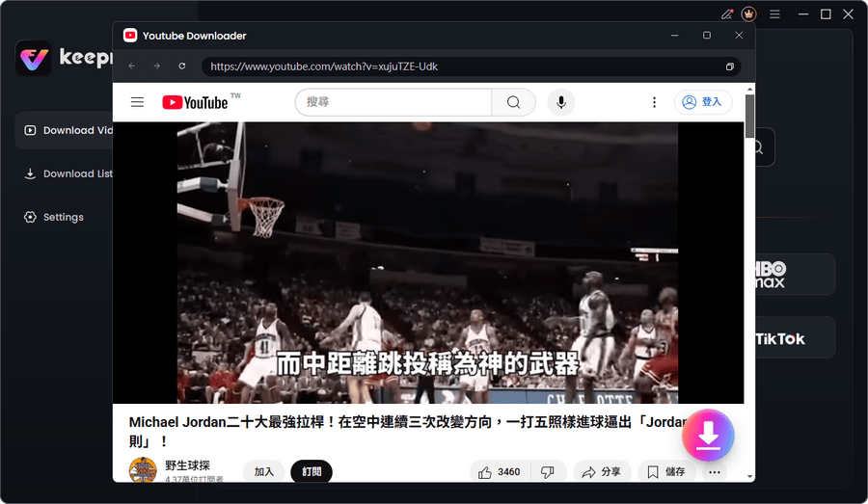Click the pencil feedback icon in the Keeprix title bar
The image size is (868, 504).
pos(727,13)
